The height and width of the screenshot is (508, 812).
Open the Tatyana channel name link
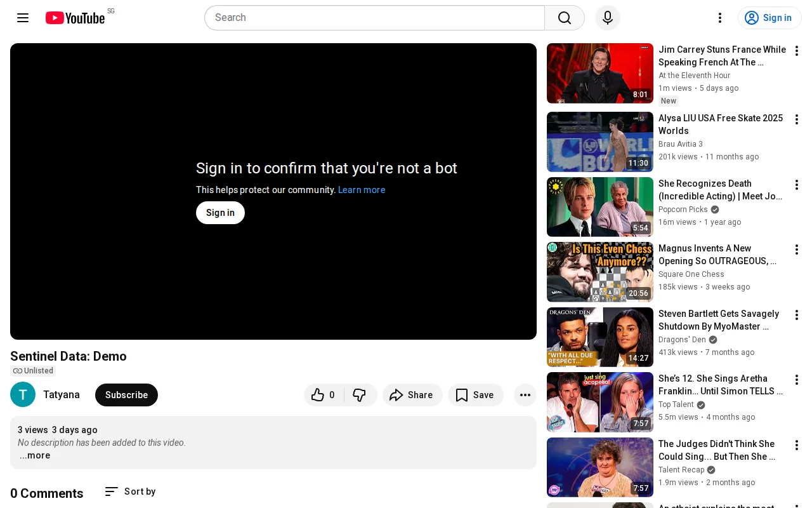tap(62, 395)
